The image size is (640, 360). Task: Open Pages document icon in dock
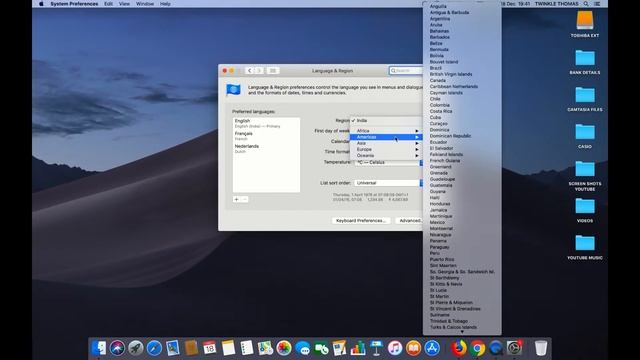339,348
